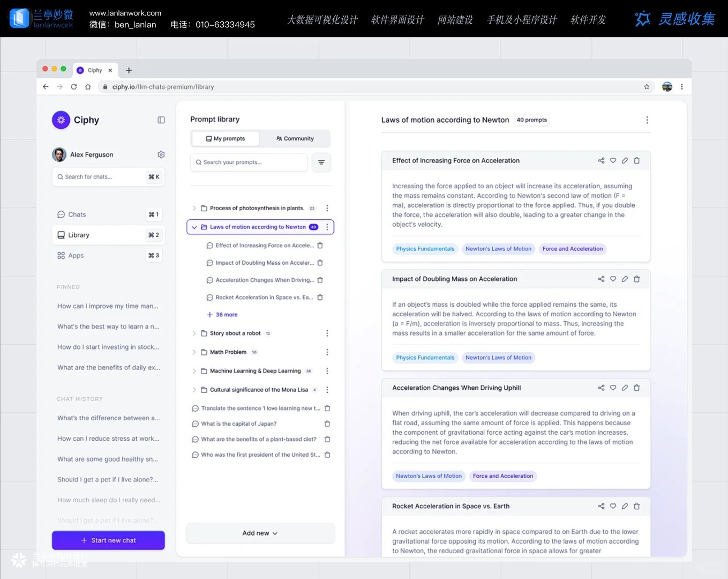Screen dimensions: 728x579
Task: Collapse the Laws of motion according to Newton folder
Action: [194, 227]
